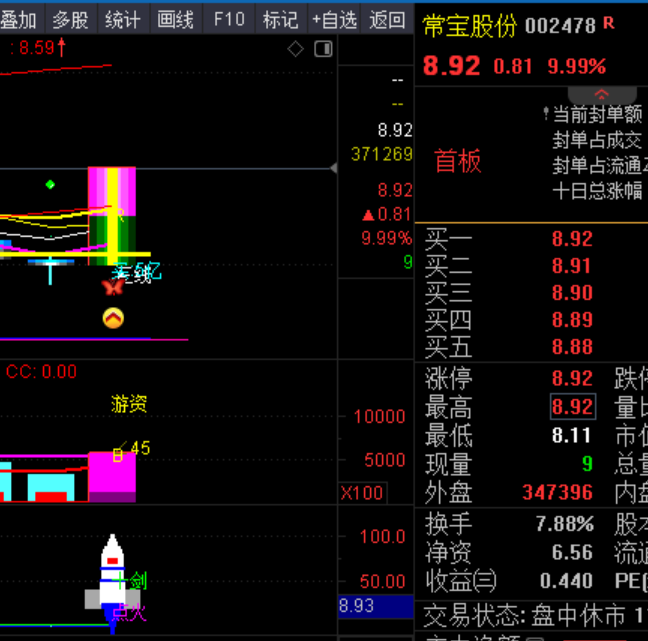Viewport: 648px width, 641px height.
Task: Click the red triangle 0.81 change value
Action: [387, 214]
